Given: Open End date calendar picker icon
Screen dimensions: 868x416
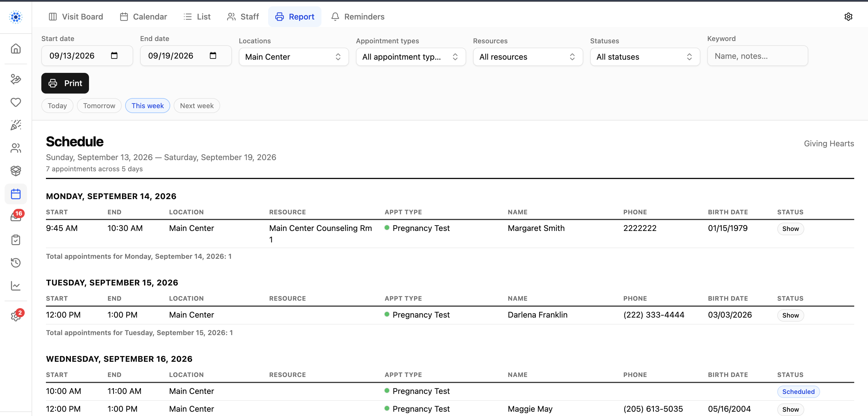Looking at the screenshot, I should tap(213, 56).
